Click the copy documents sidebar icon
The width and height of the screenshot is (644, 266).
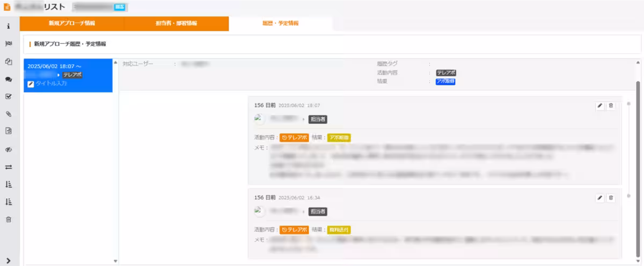click(8, 61)
